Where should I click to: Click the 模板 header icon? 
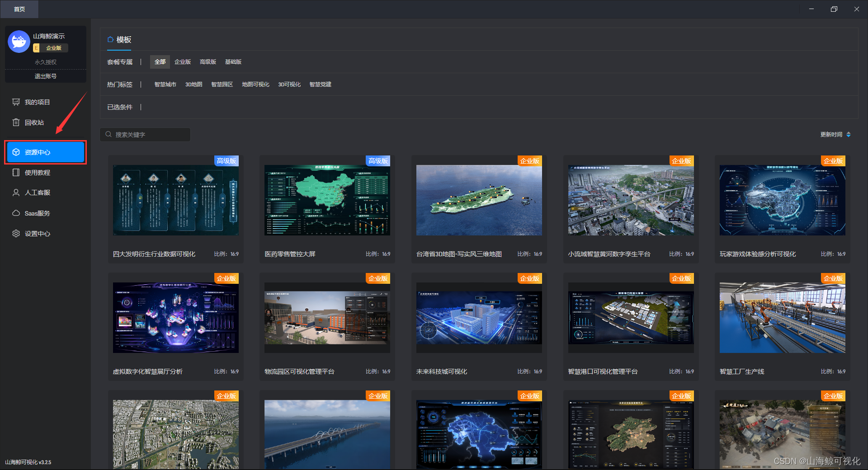(x=110, y=40)
